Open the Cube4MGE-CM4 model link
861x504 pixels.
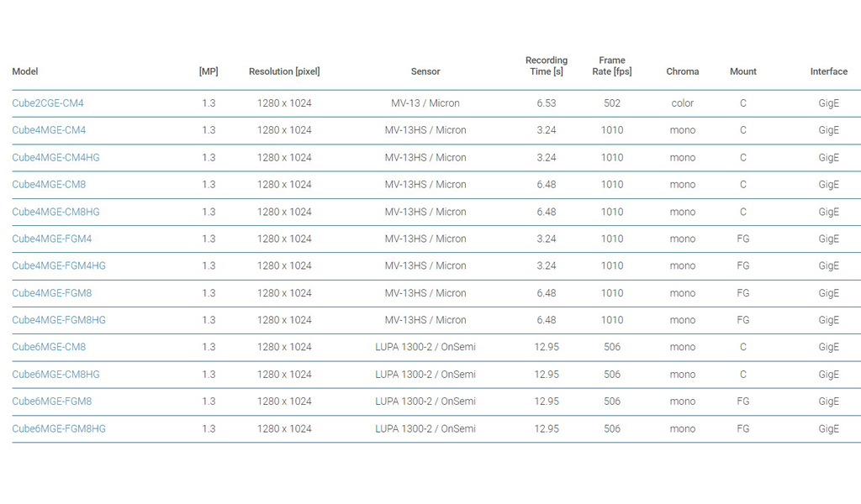[49, 130]
